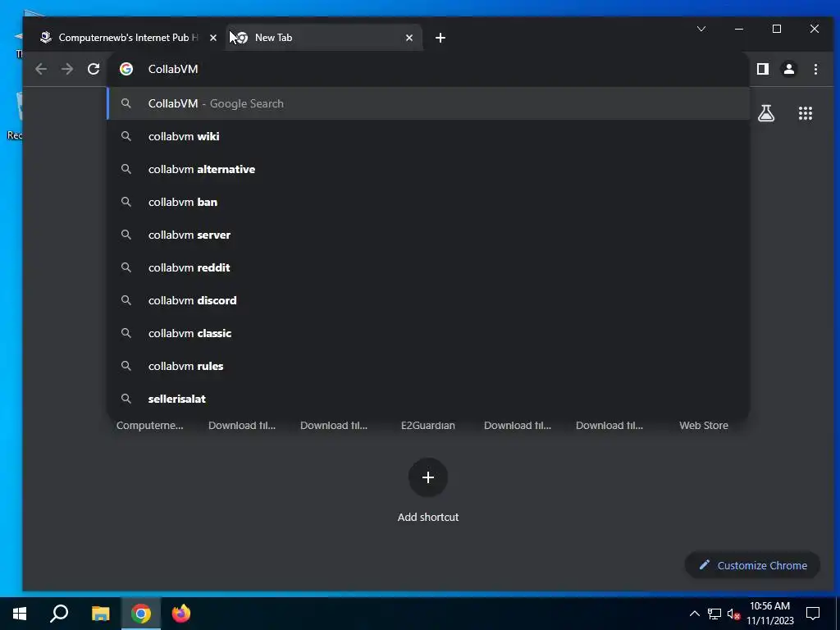Open the E2Guardian shortcut

428,426
